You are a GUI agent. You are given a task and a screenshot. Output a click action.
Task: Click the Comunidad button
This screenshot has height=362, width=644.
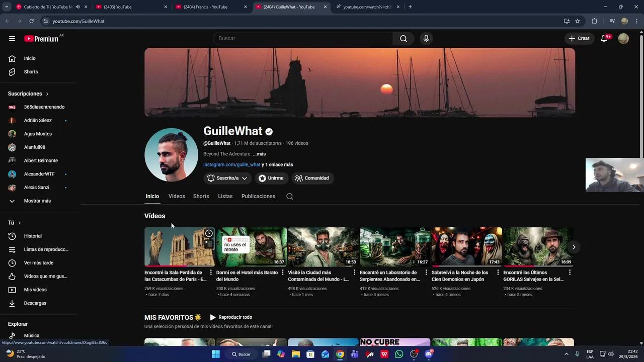(312, 178)
